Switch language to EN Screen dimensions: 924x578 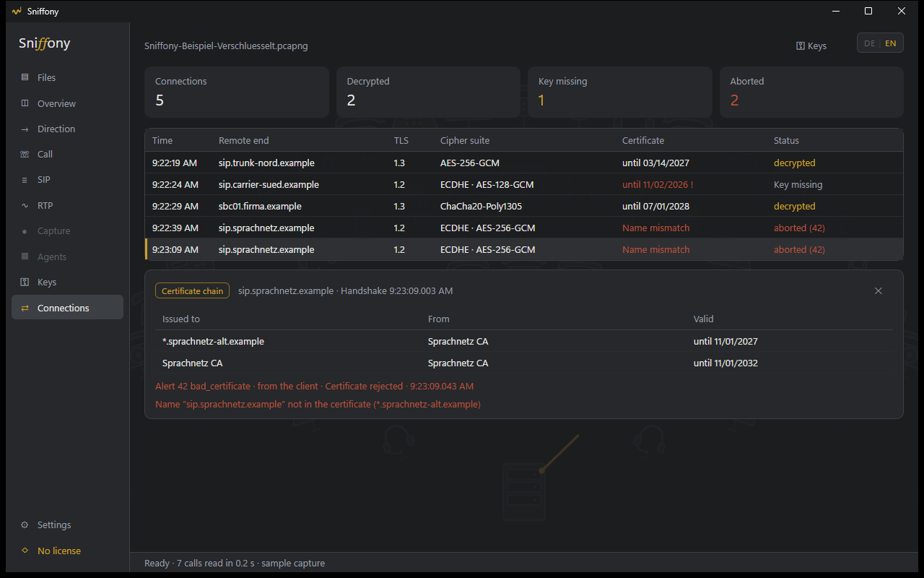tap(891, 43)
